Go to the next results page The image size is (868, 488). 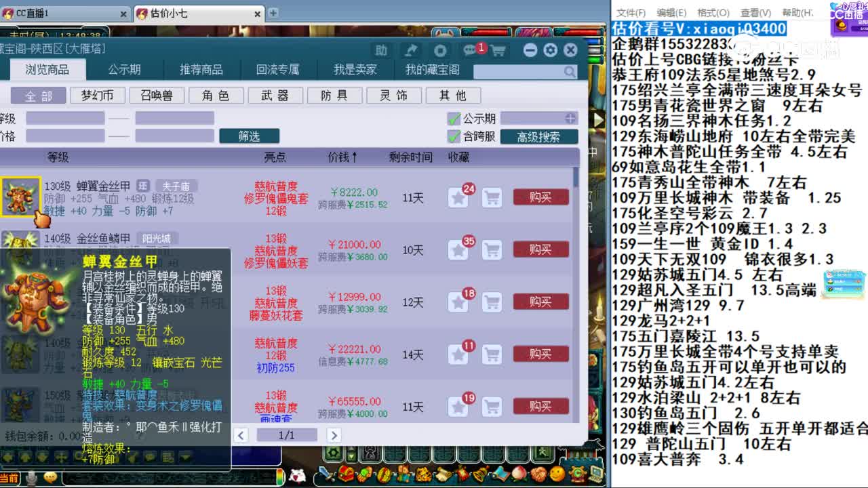click(x=333, y=435)
